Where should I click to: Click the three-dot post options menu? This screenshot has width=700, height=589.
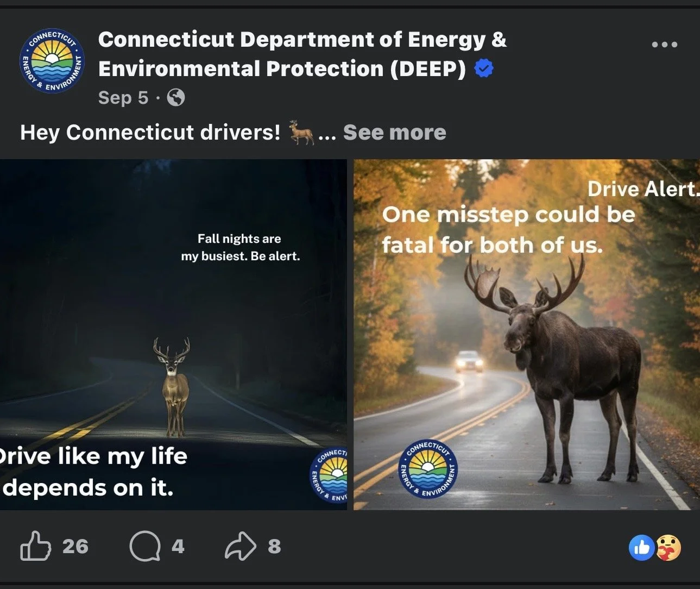coord(664,45)
